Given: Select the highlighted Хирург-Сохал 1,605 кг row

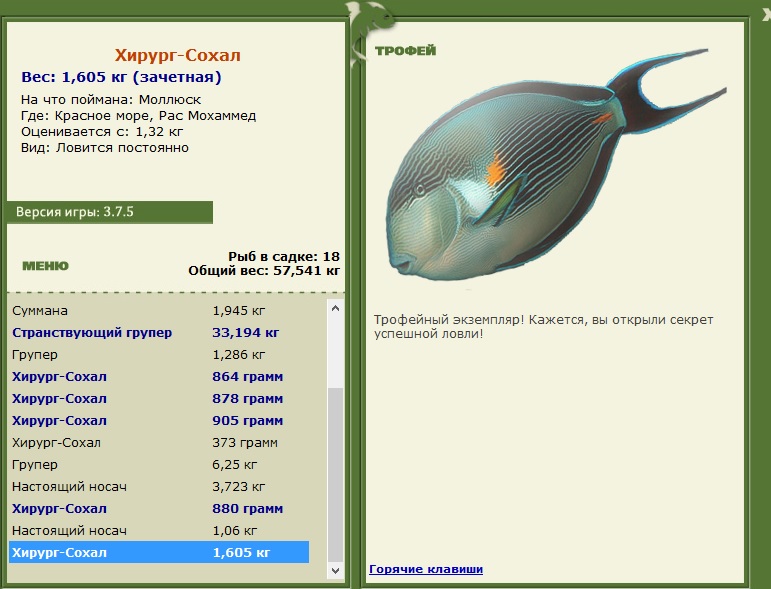Looking at the screenshot, I should click(x=159, y=553).
